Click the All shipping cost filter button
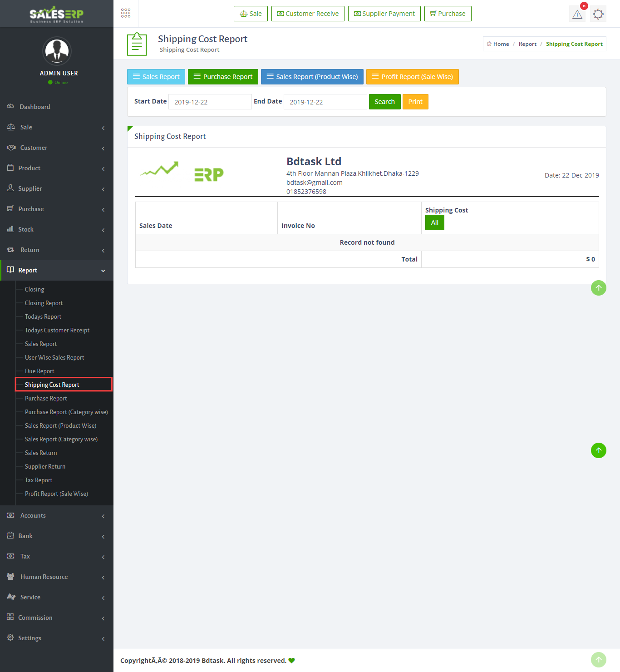The height and width of the screenshot is (672, 620). pyautogui.click(x=434, y=222)
